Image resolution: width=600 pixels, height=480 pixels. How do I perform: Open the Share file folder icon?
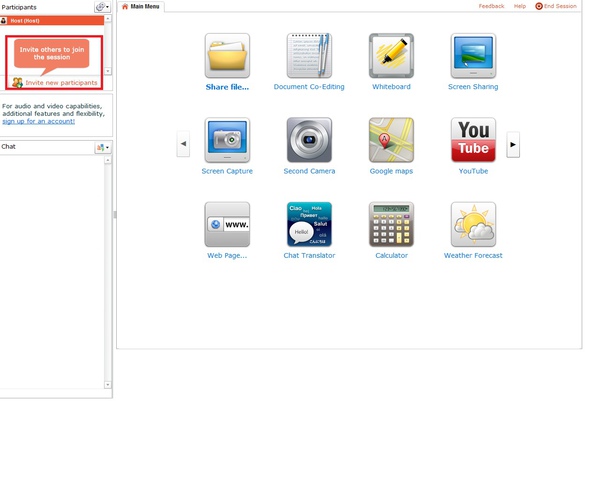pyautogui.click(x=227, y=56)
